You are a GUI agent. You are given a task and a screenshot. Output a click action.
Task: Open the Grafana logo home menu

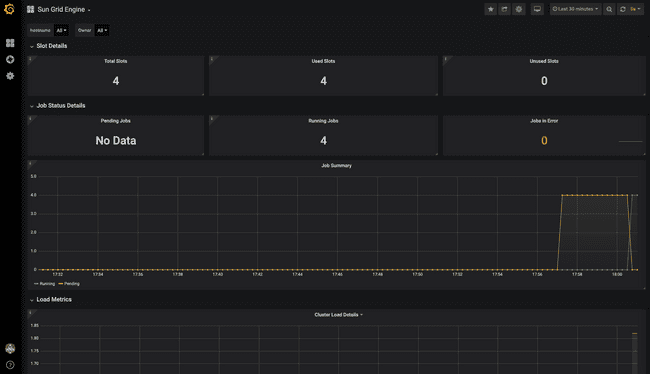[x=9, y=9]
